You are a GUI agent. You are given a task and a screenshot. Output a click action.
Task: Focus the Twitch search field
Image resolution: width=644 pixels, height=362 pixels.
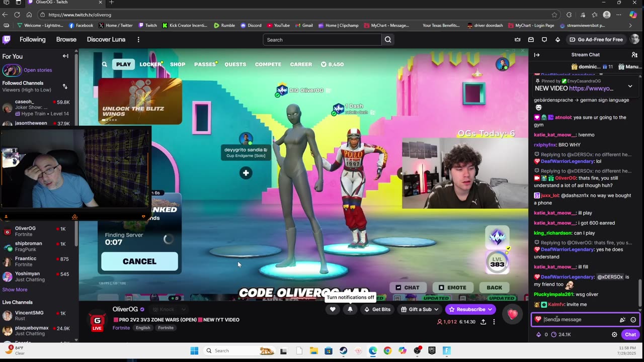322,40
